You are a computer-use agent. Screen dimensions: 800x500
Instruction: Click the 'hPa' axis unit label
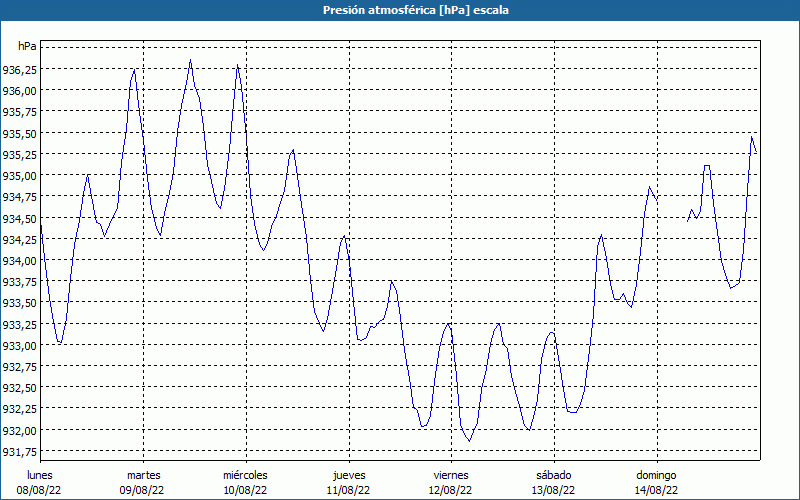tap(27, 46)
